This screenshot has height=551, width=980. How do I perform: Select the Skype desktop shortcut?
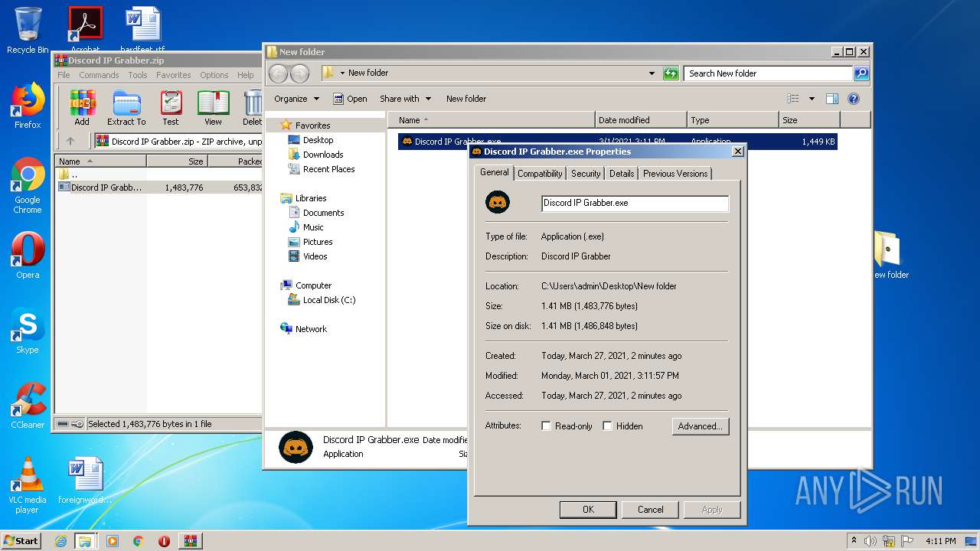[28, 331]
